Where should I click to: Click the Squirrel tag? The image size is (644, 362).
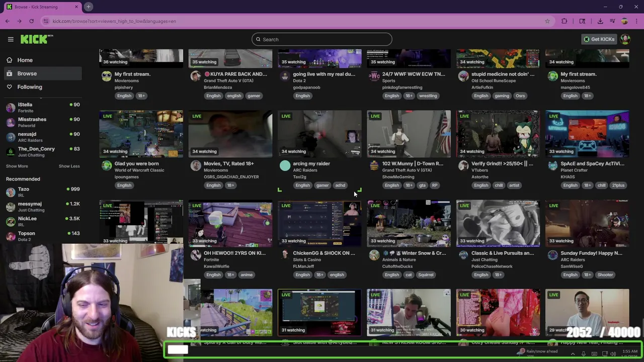[x=426, y=275]
